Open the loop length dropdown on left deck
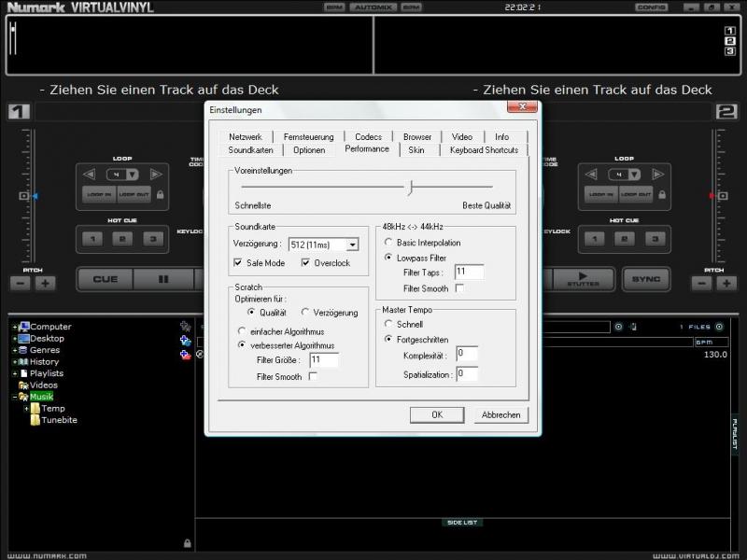The image size is (747, 560). (133, 175)
